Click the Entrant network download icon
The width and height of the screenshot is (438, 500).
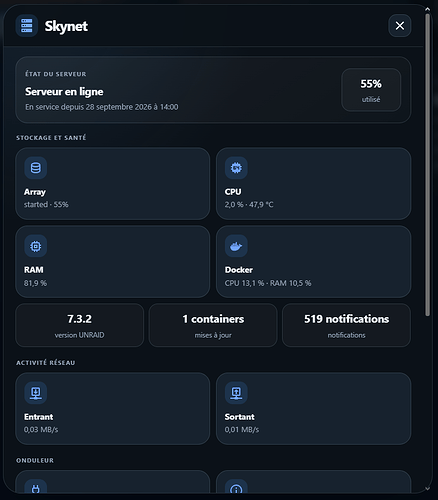coord(36,393)
